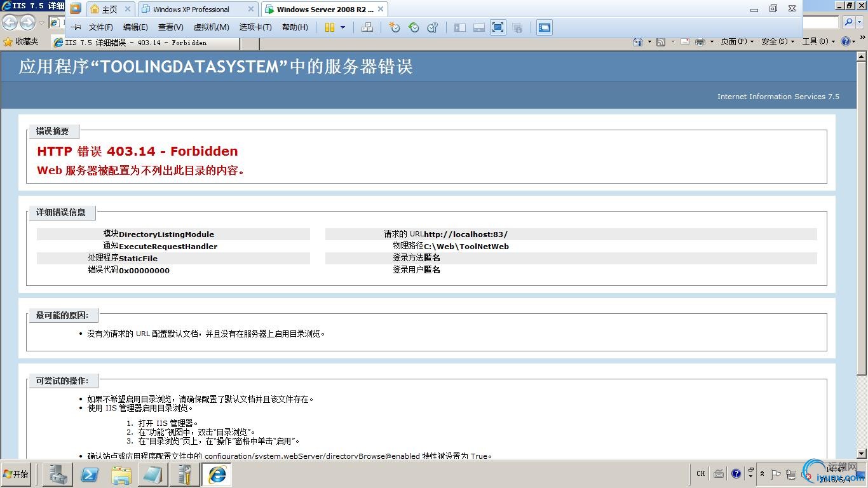Screen dimensions: 868x488
Task: Click the IE search magnifier button
Action: pos(848,22)
